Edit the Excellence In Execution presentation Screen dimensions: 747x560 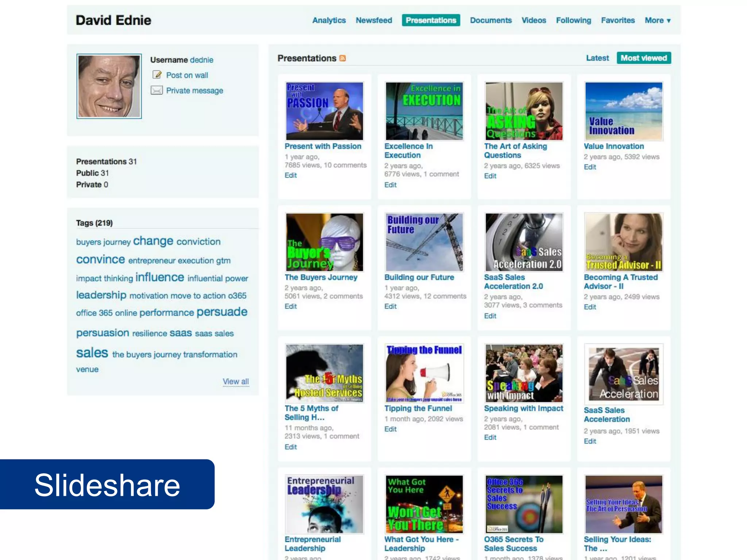(390, 185)
